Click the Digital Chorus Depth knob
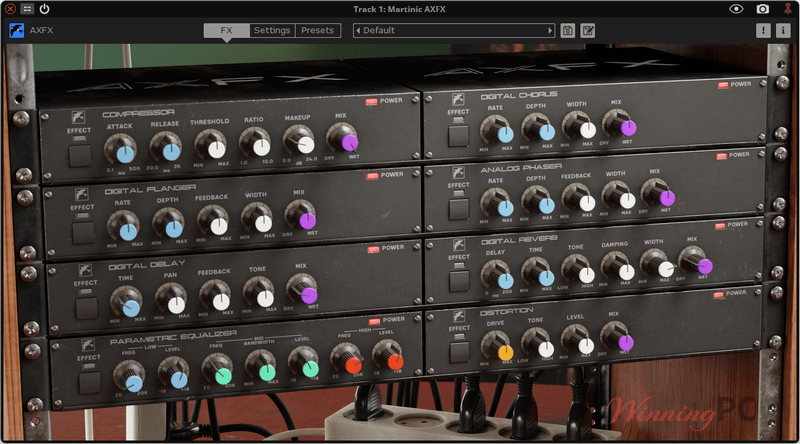Viewport: 800px width, 444px height. point(538,127)
